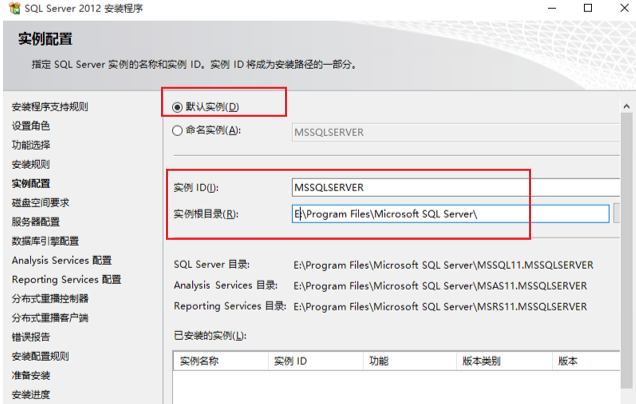
Task: Click the scrollbar up arrow
Action: (x=627, y=106)
